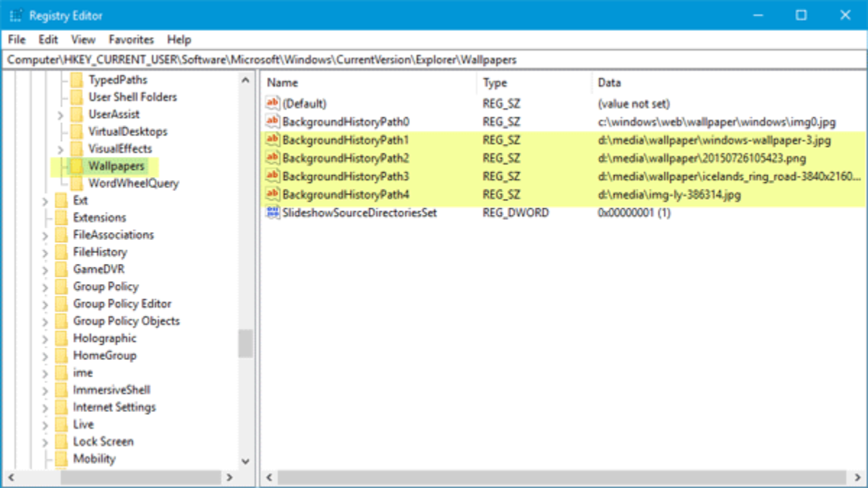Open the Favorites menu
This screenshot has width=868, height=488.
tap(132, 40)
